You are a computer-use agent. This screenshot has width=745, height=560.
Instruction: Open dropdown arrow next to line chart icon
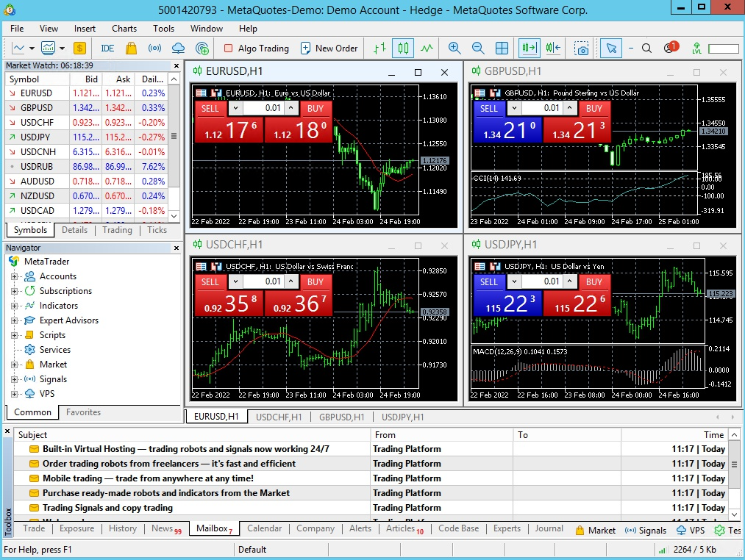click(x=32, y=48)
